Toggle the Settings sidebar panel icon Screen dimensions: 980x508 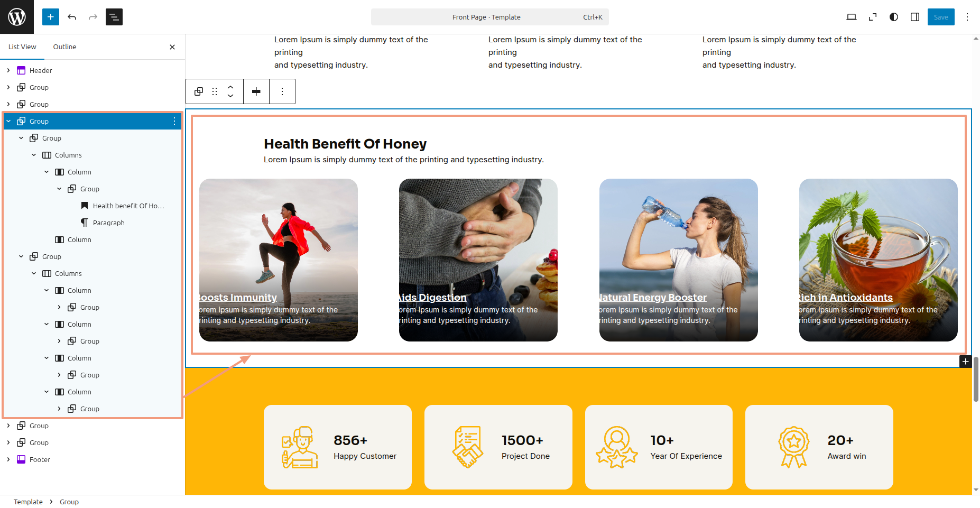915,17
